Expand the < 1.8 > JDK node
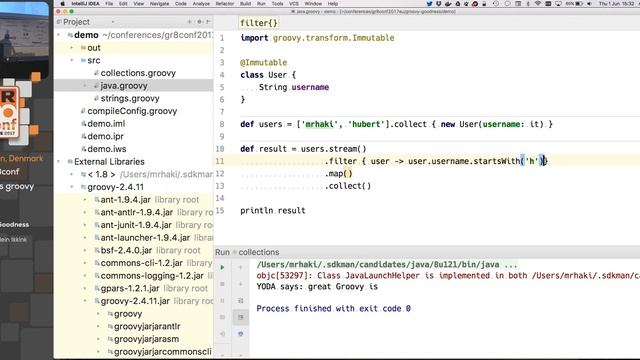The height and width of the screenshot is (360, 640). pyautogui.click(x=72, y=174)
